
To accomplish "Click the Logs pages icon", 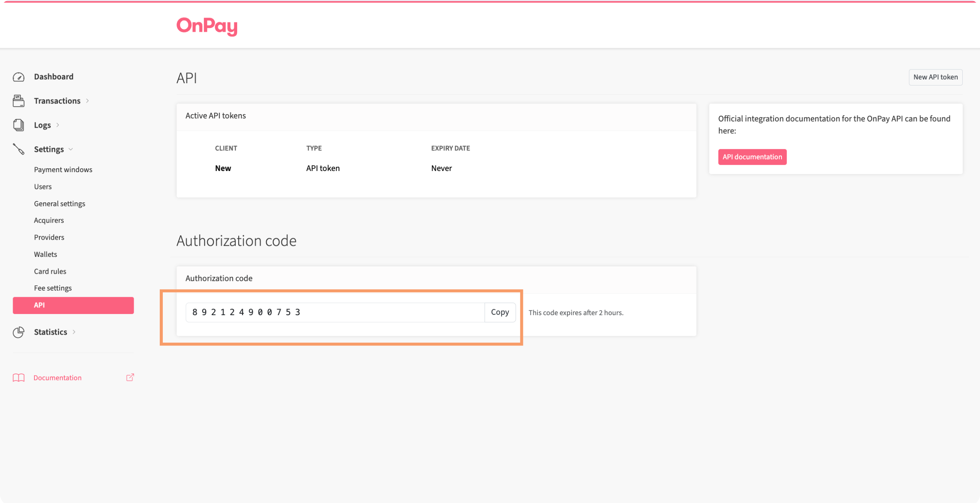I will [x=18, y=125].
